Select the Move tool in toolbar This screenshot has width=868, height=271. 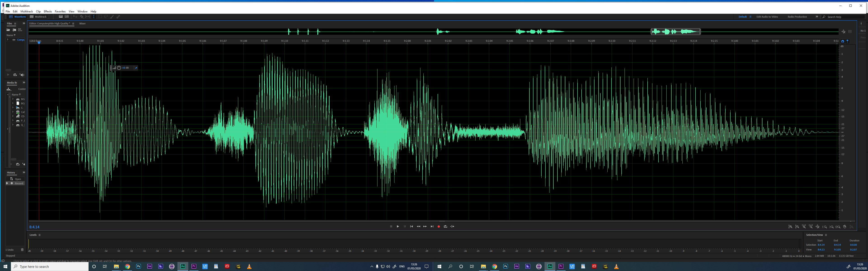pos(75,16)
